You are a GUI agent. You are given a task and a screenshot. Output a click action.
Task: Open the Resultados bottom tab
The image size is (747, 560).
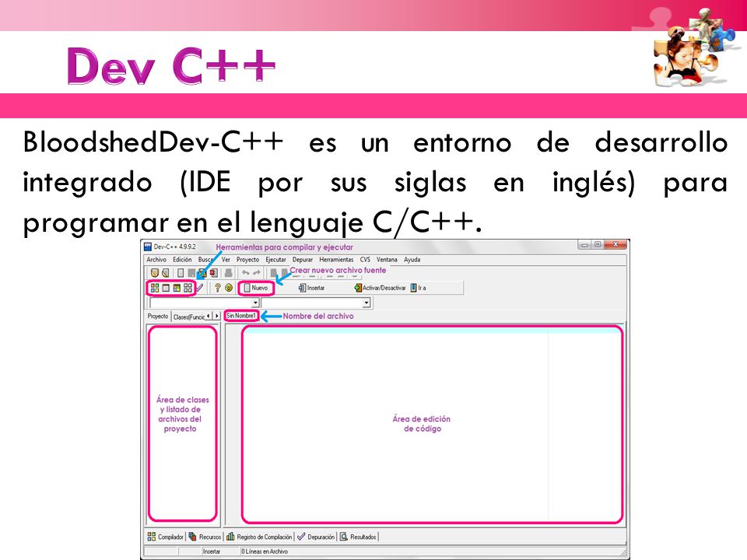tap(358, 537)
